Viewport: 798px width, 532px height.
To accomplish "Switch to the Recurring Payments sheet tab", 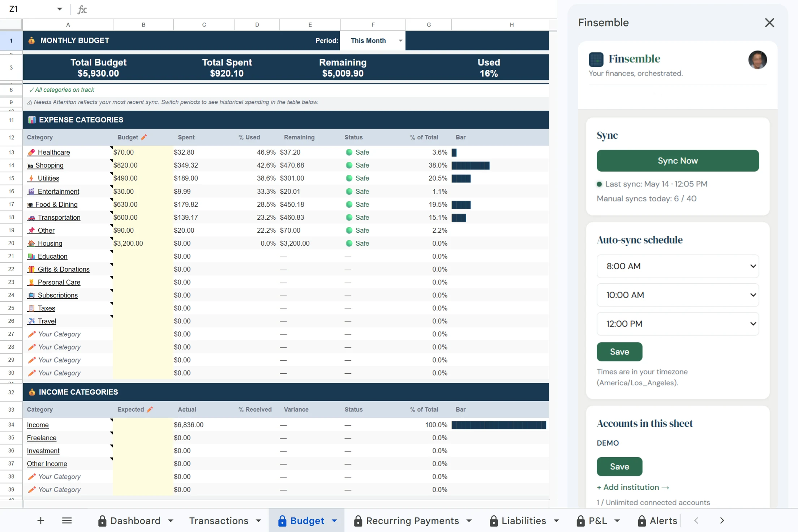I will (x=412, y=521).
